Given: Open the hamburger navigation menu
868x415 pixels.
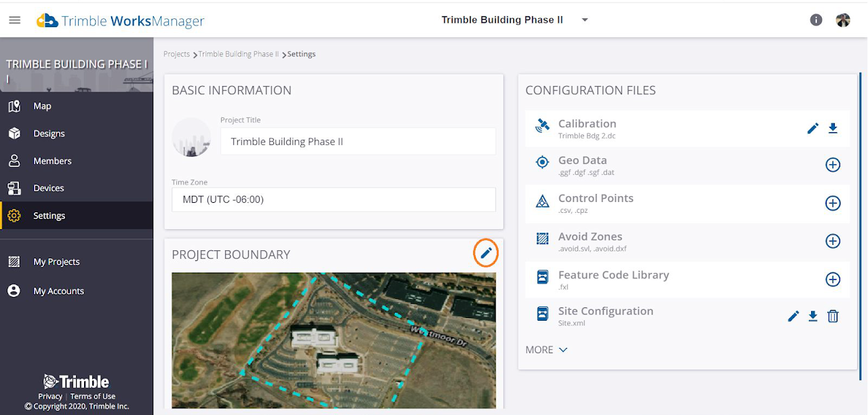Looking at the screenshot, I should (x=14, y=20).
